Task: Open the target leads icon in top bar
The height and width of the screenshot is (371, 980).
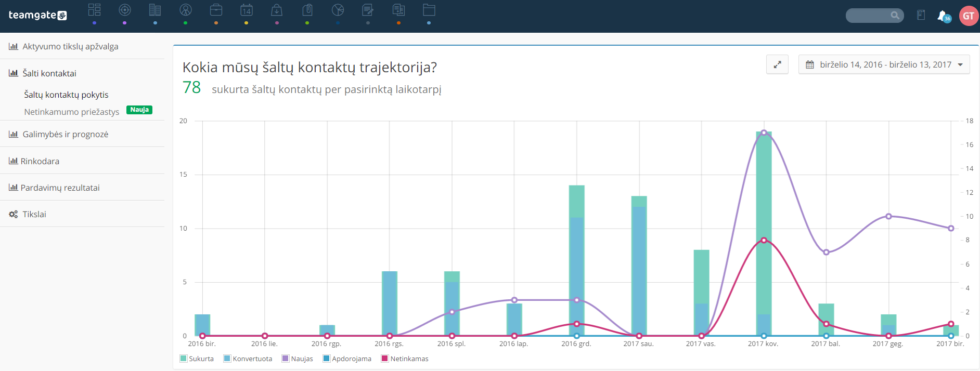Action: pos(125,10)
